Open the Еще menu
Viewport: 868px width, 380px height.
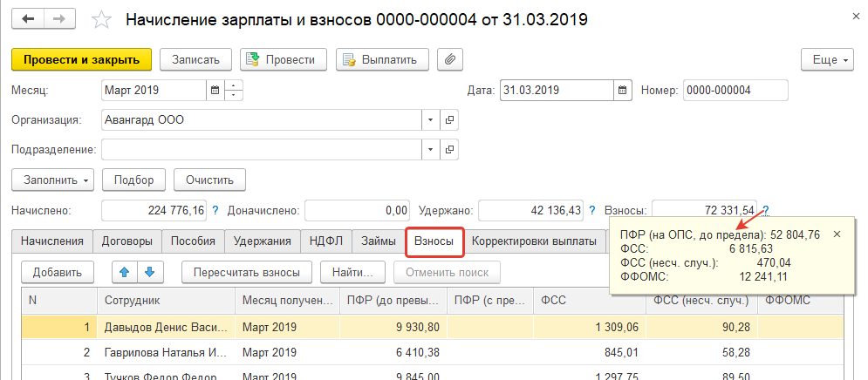tap(824, 59)
